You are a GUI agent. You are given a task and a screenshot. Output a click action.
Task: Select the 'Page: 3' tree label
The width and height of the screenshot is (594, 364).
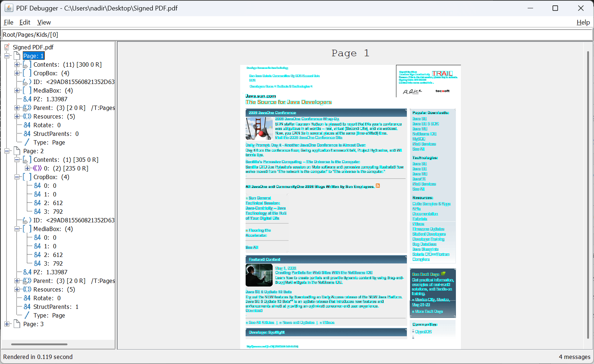34,324
